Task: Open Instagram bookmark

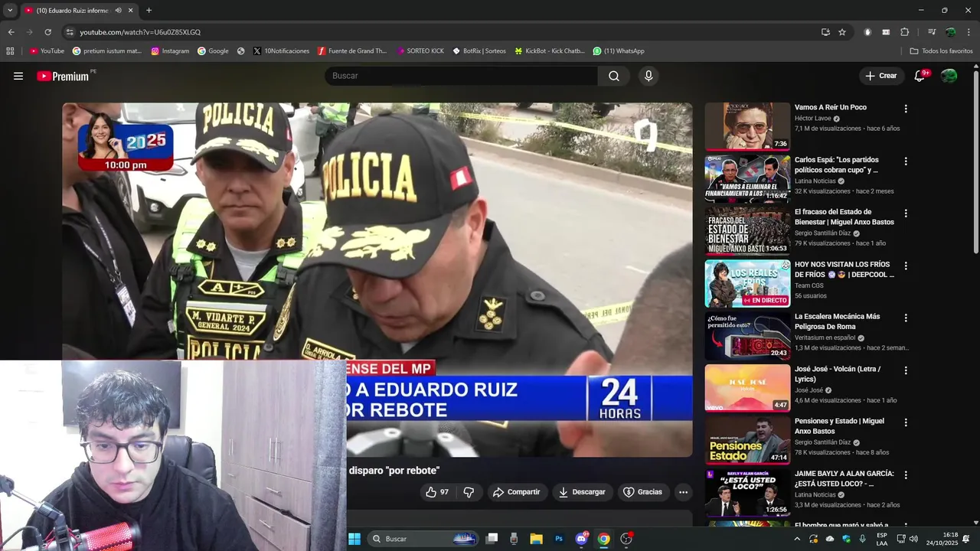Action: pos(170,51)
